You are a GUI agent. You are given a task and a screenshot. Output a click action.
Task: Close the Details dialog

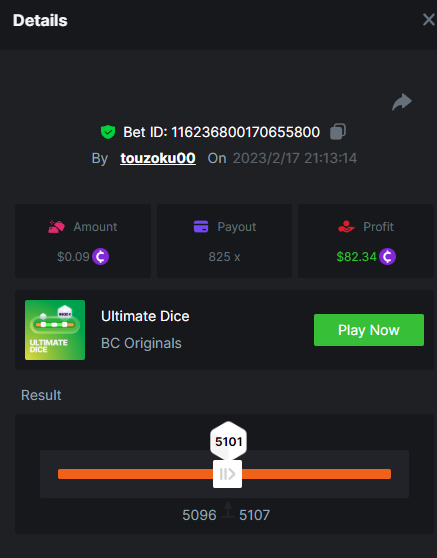tap(429, 20)
